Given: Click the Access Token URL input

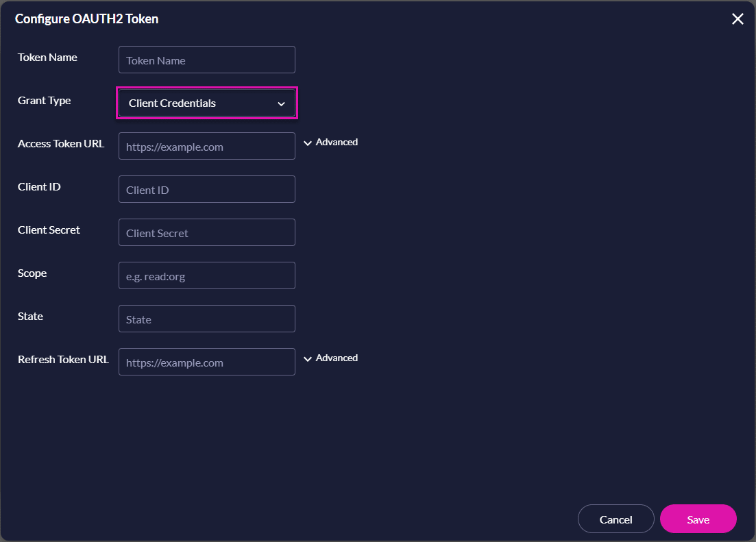Looking at the screenshot, I should click(206, 146).
